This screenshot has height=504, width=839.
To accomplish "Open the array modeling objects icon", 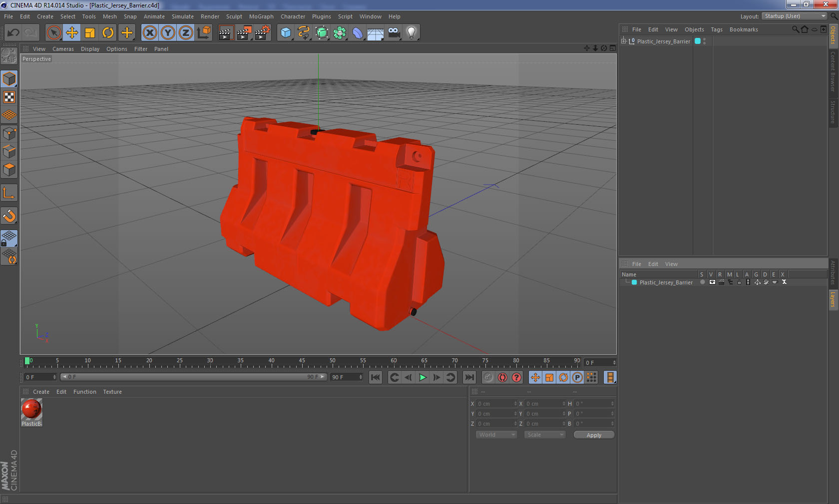I will (x=340, y=33).
